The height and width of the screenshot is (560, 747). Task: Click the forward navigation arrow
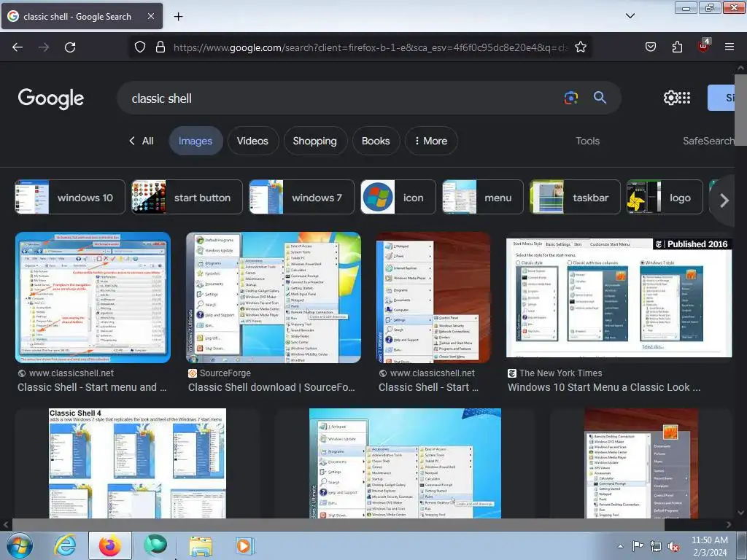pyautogui.click(x=44, y=47)
